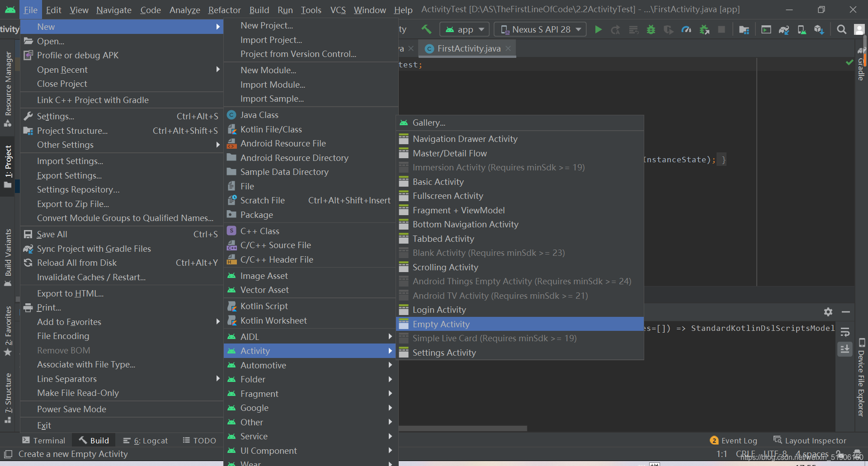868x466 pixels.
Task: Expand the Other Settings submenu
Action: click(x=122, y=145)
